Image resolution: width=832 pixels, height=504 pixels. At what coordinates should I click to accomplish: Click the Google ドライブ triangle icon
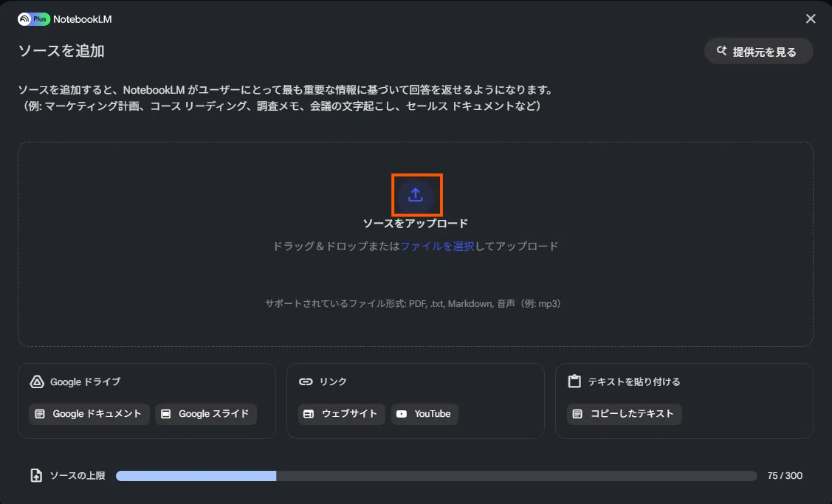[x=37, y=382]
